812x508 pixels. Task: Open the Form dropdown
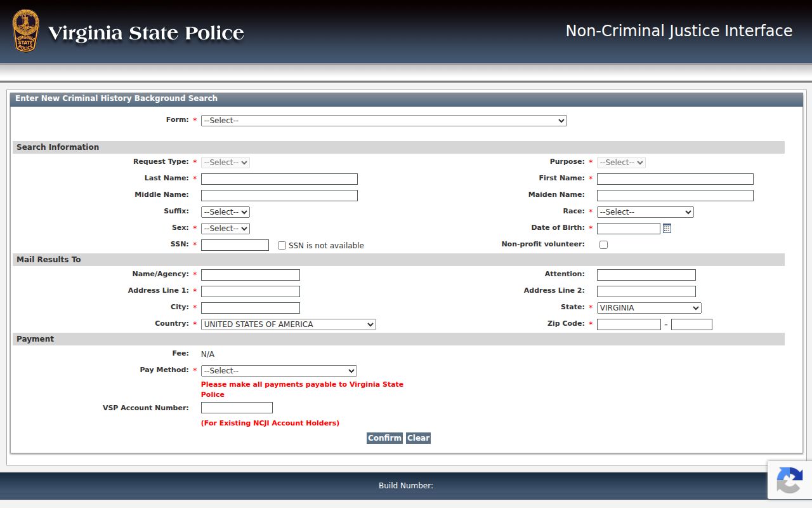[384, 121]
